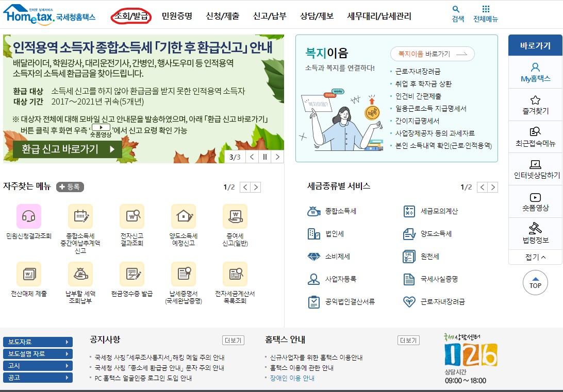Screen dimensions: 563x392
Task: Open 인터넷상담하기 shortcut
Action: (535, 169)
